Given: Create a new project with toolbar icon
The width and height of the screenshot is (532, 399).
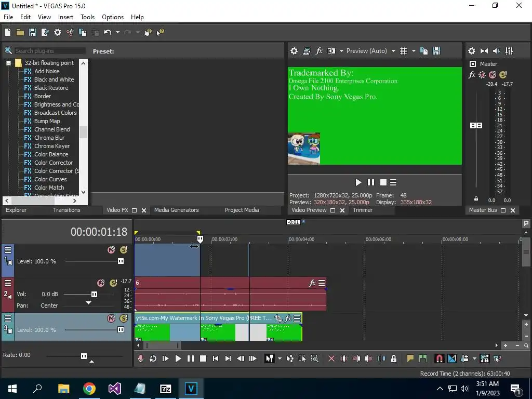Looking at the screenshot, I should click(x=8, y=32).
